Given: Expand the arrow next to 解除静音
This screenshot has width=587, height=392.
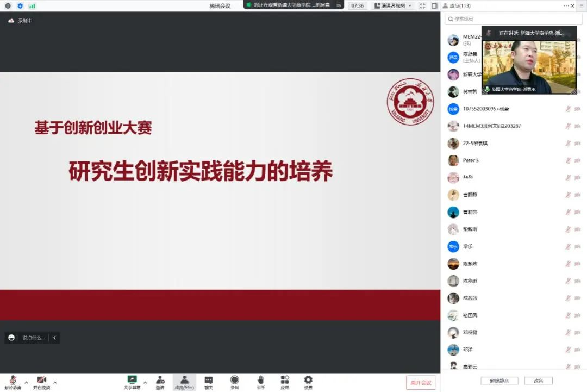Looking at the screenshot, I should click(26, 382).
